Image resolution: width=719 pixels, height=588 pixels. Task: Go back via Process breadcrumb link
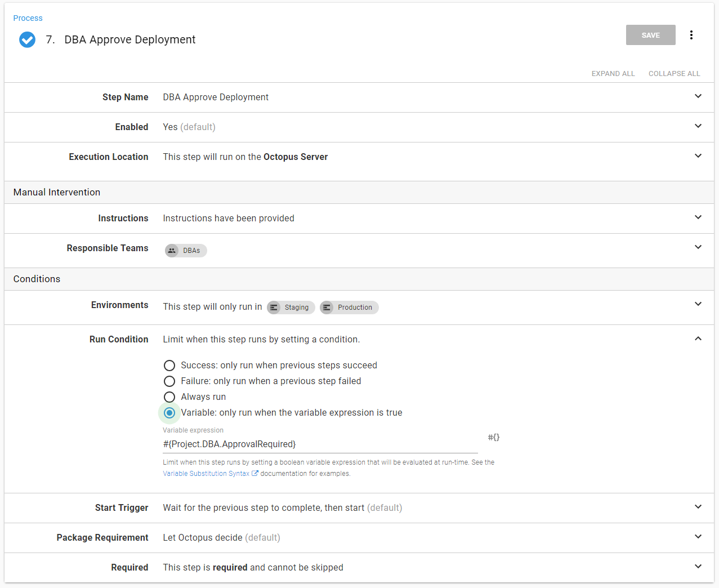(28, 18)
